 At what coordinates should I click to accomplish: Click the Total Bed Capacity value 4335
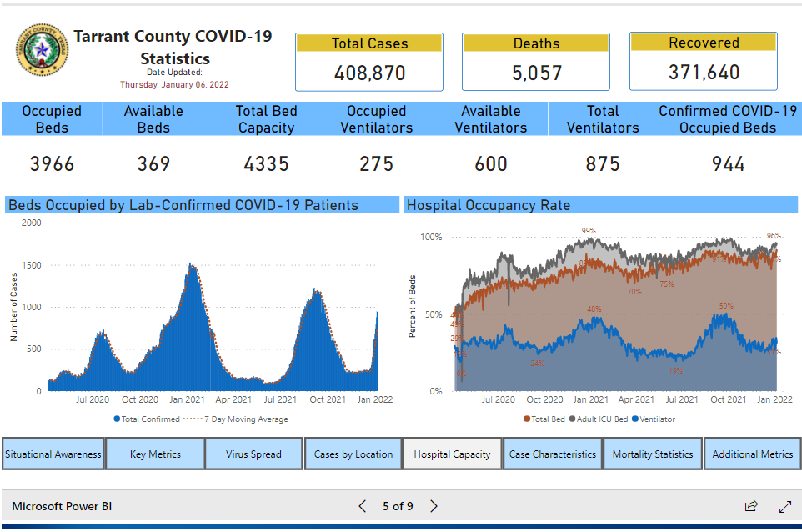[267, 164]
